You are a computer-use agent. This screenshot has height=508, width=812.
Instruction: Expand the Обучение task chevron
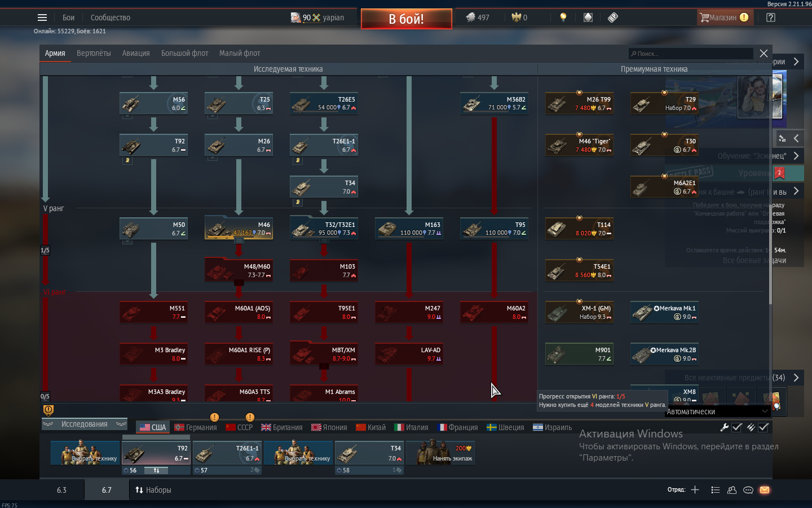[796, 156]
